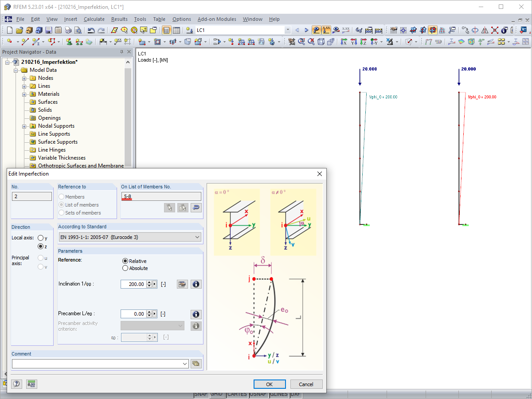Open the comment library icon button
532x399 pixels.
pos(196,364)
